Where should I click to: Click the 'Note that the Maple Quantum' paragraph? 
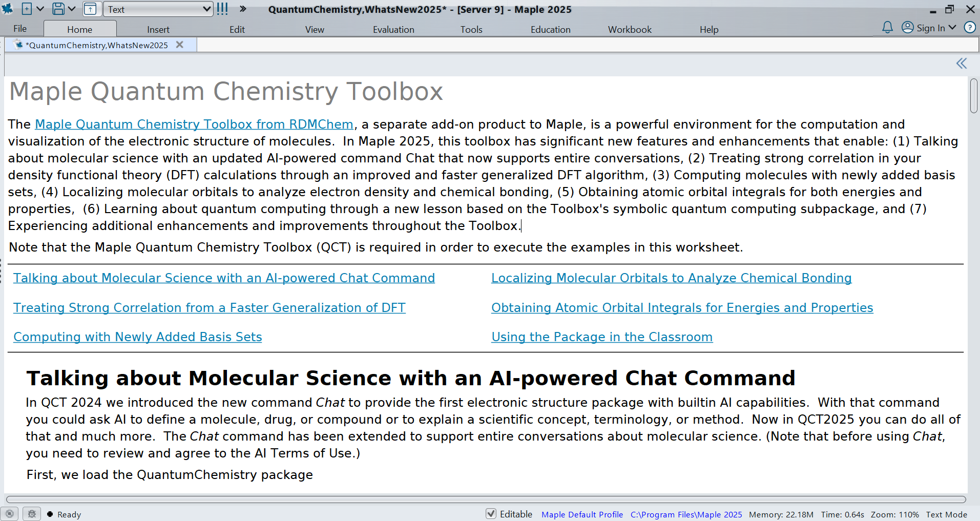coord(376,247)
